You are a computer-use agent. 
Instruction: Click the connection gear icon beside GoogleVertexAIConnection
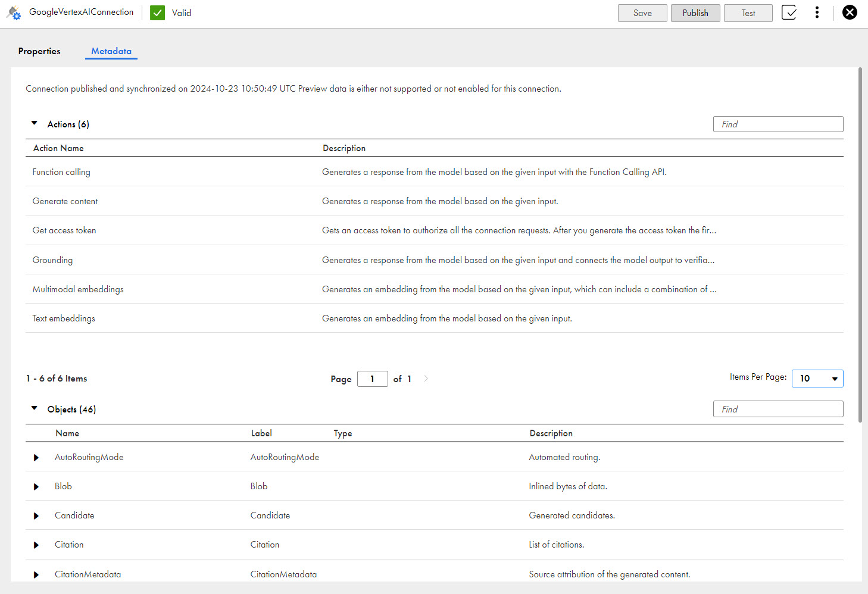(x=14, y=12)
